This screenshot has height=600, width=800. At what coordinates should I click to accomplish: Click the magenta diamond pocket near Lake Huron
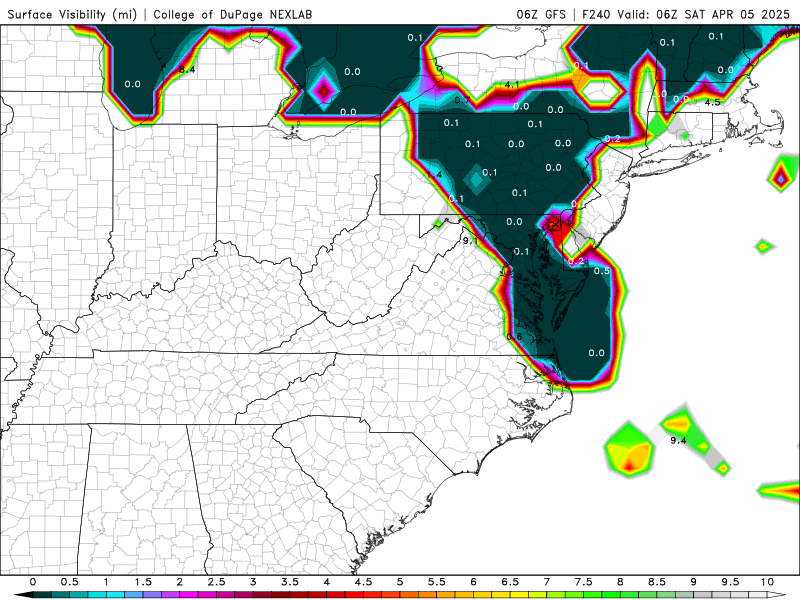click(324, 90)
